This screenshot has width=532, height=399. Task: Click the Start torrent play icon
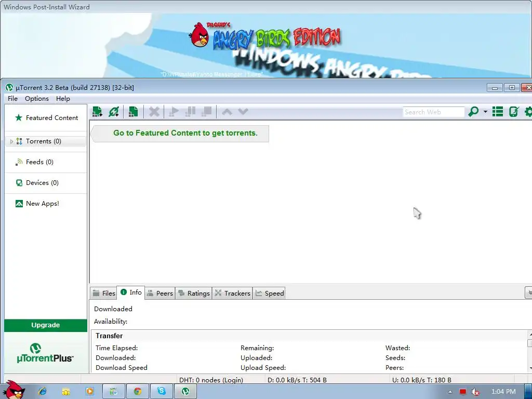(174, 112)
